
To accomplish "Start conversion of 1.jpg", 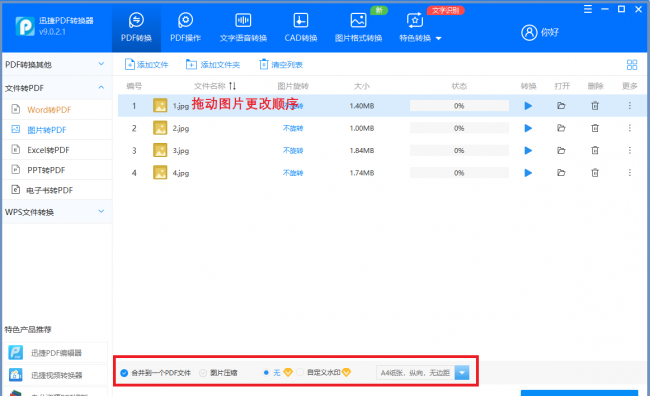I will (528, 106).
